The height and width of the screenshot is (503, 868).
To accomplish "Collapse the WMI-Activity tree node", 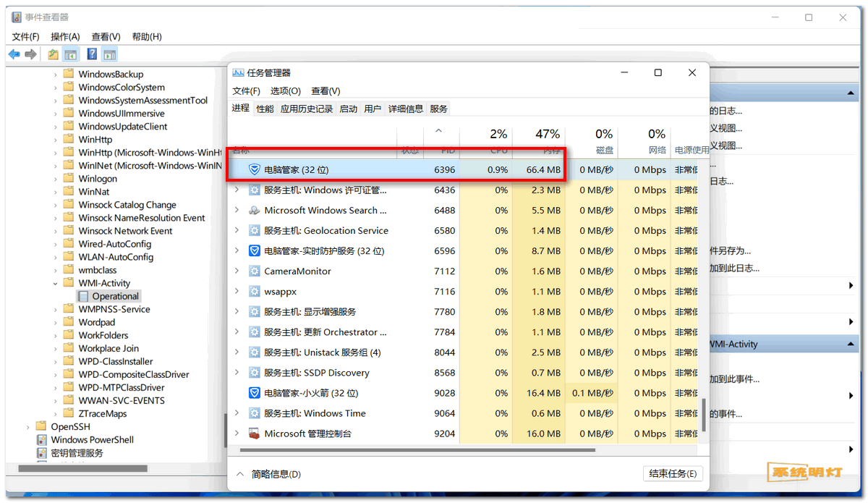I will (x=56, y=283).
